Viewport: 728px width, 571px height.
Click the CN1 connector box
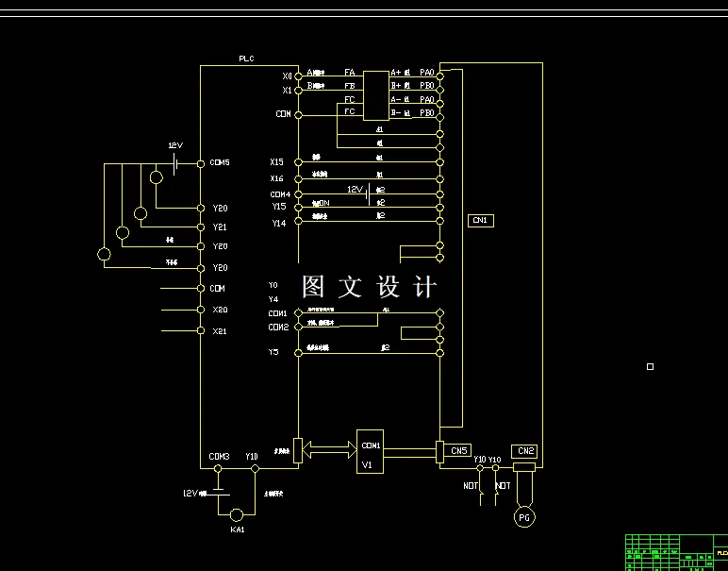[x=481, y=221]
